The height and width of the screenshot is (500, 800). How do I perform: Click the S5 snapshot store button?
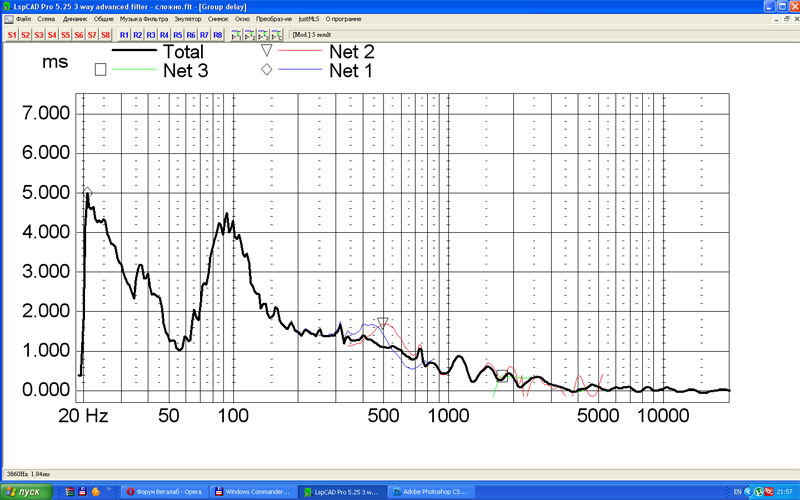pos(65,35)
